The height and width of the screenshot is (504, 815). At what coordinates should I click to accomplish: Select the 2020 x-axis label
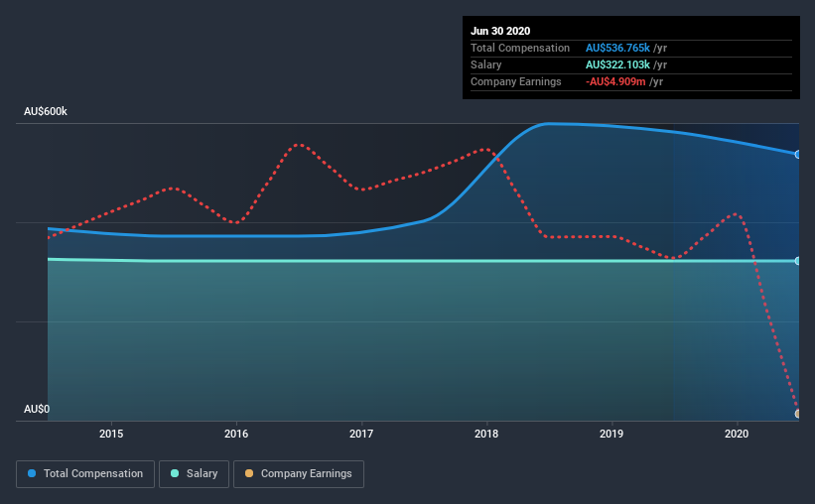[737, 434]
